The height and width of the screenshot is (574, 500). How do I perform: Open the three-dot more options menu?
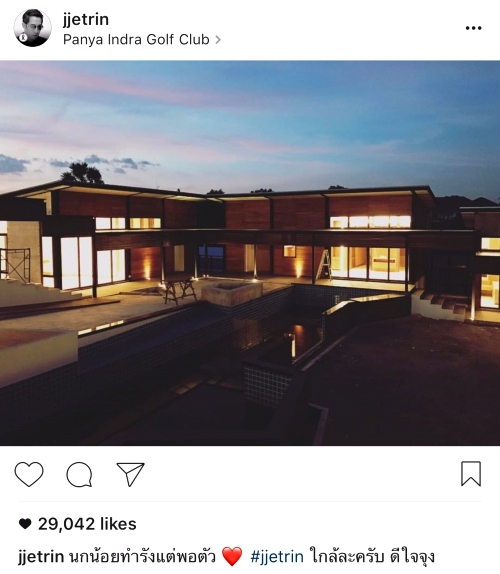473,28
